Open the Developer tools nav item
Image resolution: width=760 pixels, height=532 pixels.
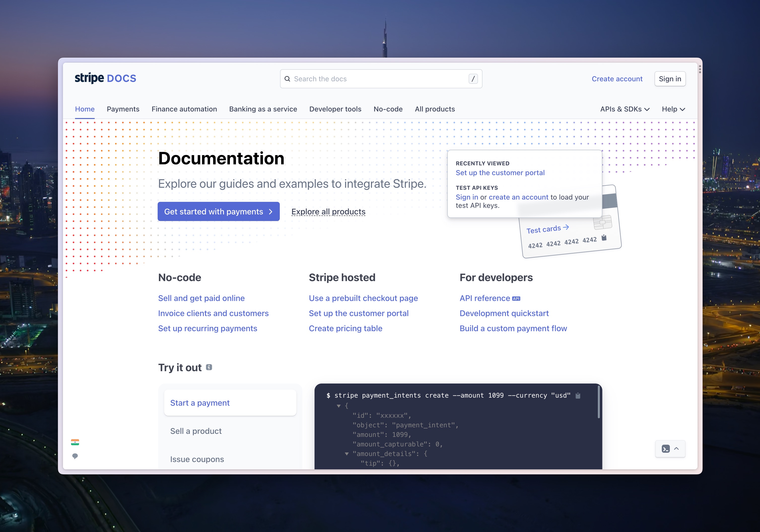pyautogui.click(x=335, y=109)
